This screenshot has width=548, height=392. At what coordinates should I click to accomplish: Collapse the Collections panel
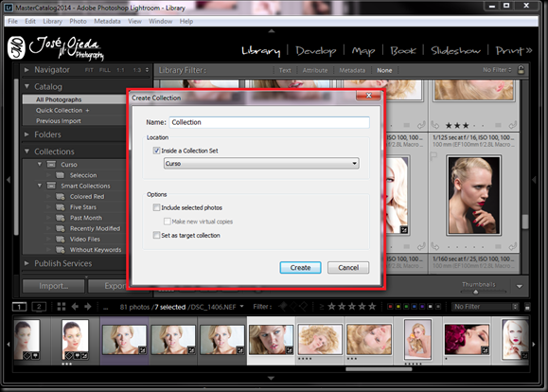click(x=27, y=151)
